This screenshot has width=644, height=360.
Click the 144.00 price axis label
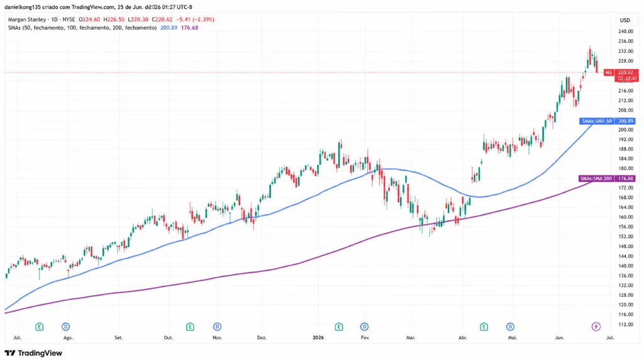[x=625, y=256]
